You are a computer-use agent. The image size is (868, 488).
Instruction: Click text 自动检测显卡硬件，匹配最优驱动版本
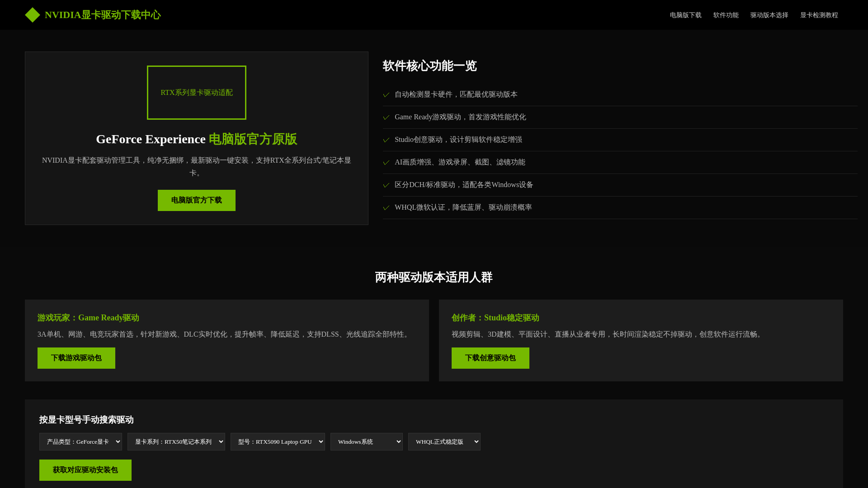click(x=456, y=94)
